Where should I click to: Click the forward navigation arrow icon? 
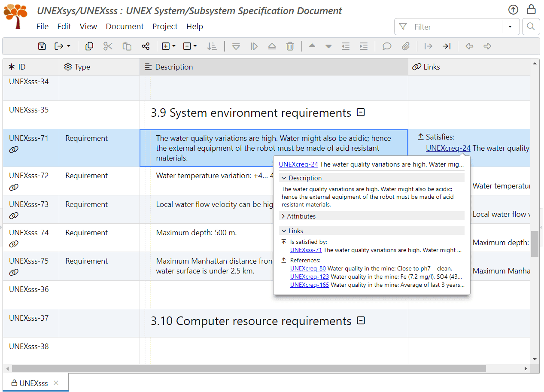point(487,46)
